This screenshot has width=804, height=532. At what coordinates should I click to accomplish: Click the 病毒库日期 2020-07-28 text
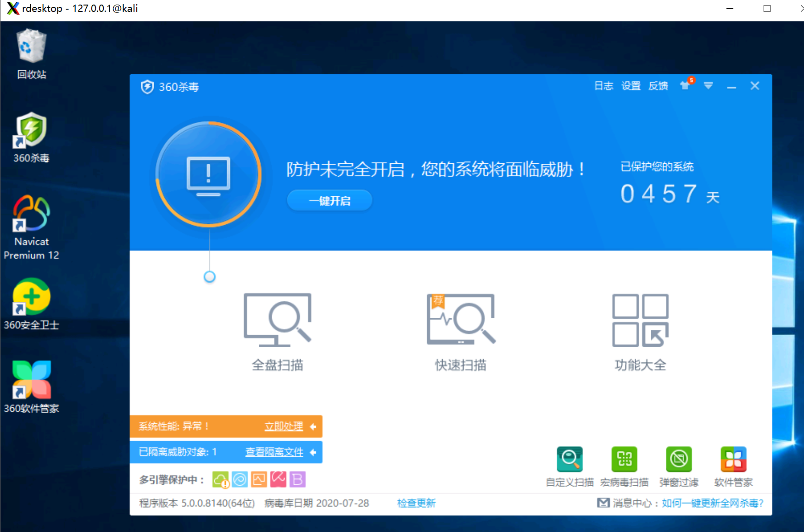pos(317,503)
